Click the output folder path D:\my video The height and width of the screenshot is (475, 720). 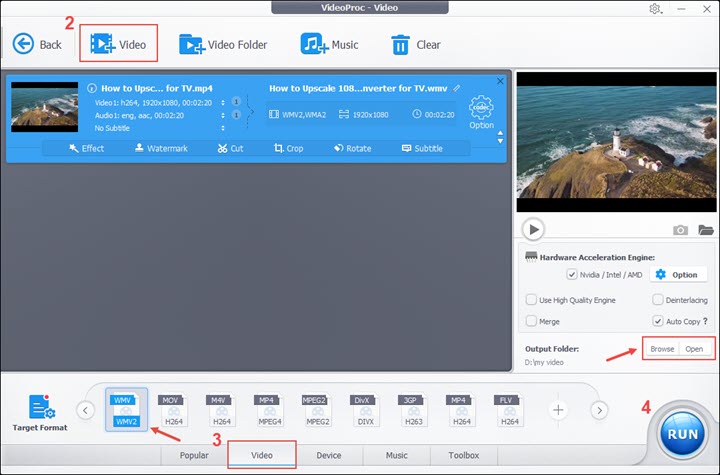(x=544, y=362)
